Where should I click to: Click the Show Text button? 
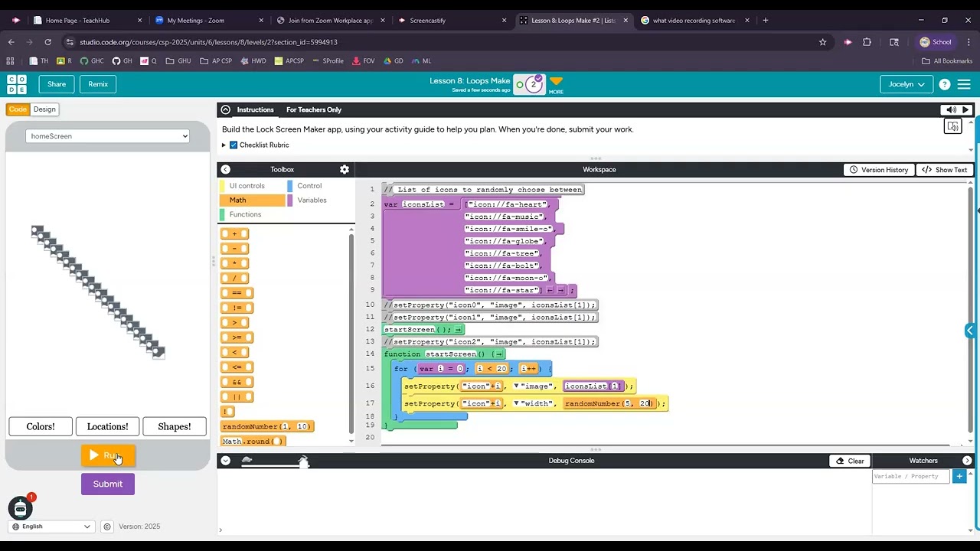pos(945,170)
